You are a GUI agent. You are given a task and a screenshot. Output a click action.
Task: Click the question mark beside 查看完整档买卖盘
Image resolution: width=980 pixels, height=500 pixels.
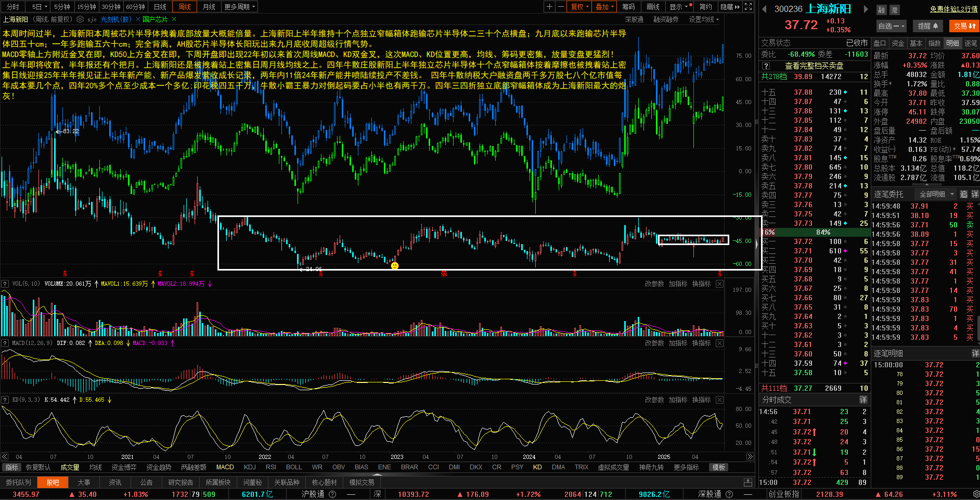tap(766, 66)
